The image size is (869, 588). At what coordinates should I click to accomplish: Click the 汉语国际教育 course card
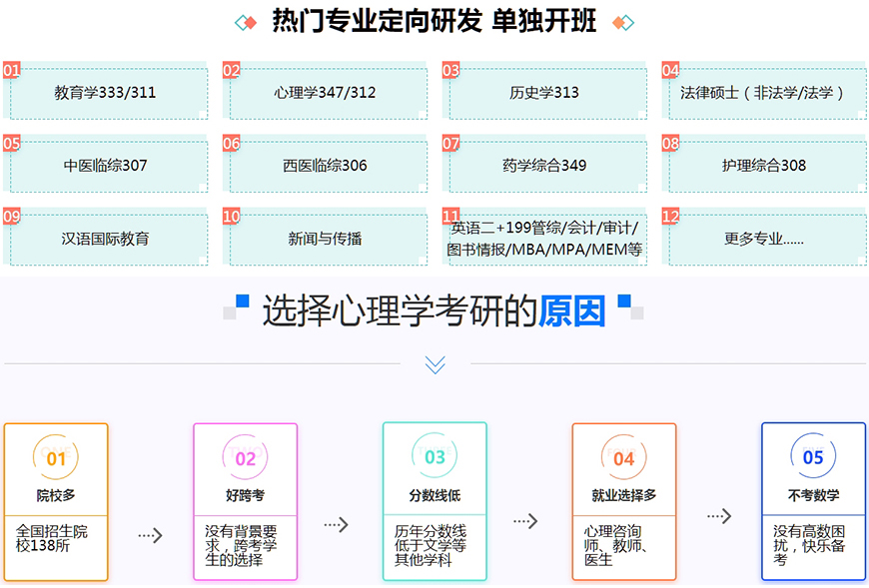tap(107, 238)
